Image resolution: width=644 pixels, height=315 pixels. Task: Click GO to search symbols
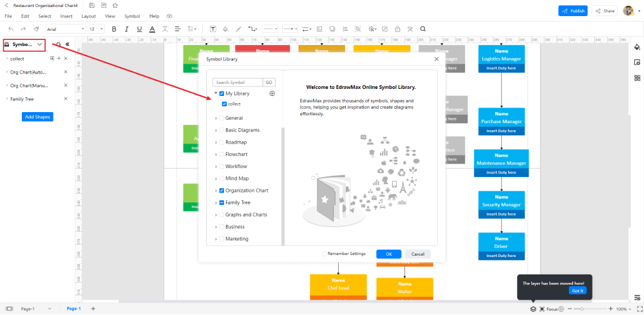click(x=269, y=82)
